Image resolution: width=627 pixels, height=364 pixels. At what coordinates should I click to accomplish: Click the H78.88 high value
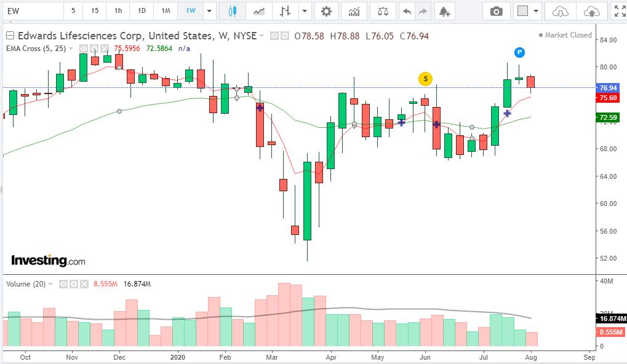[345, 36]
